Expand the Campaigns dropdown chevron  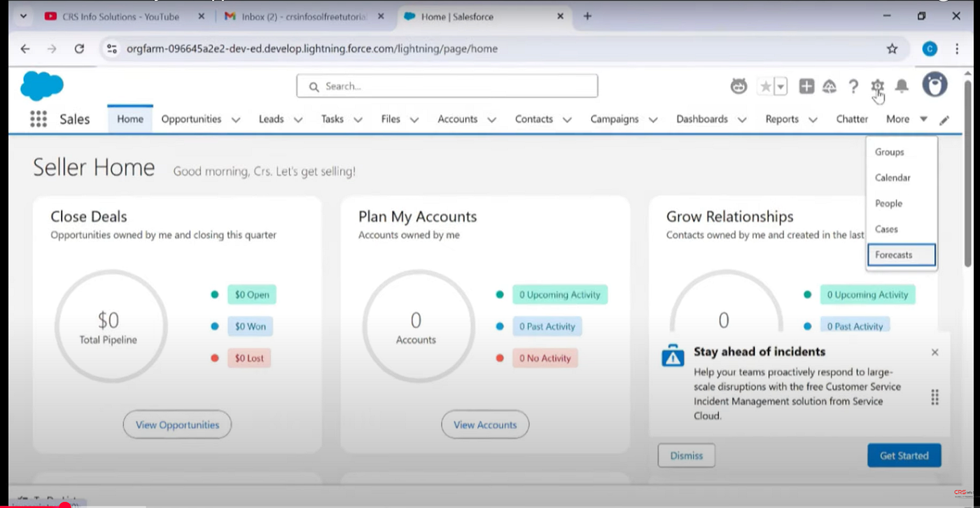point(653,120)
